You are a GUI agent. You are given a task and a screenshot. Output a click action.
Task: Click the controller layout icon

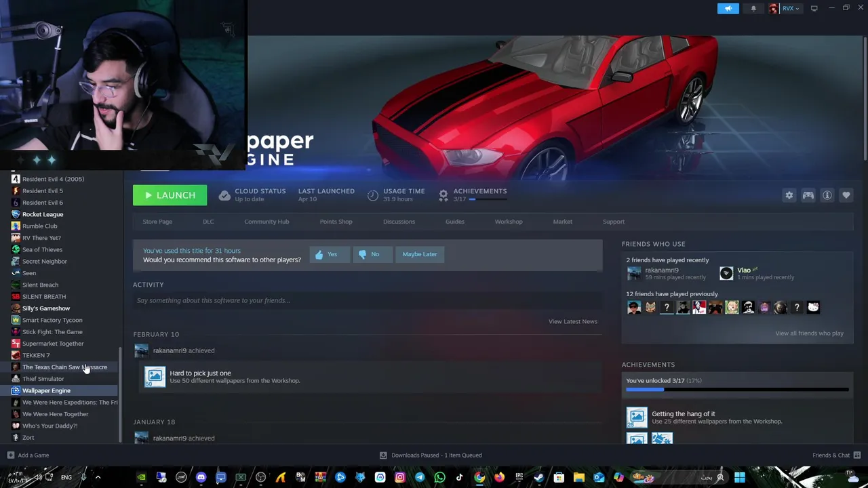(x=808, y=195)
